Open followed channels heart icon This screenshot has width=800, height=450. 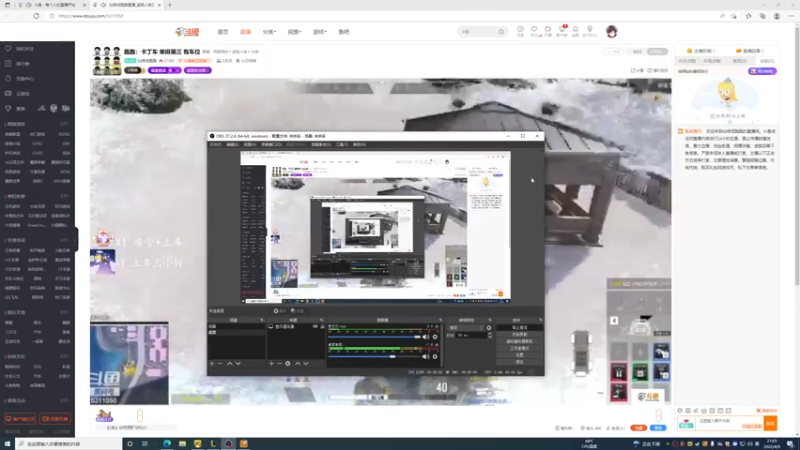[x=534, y=31]
